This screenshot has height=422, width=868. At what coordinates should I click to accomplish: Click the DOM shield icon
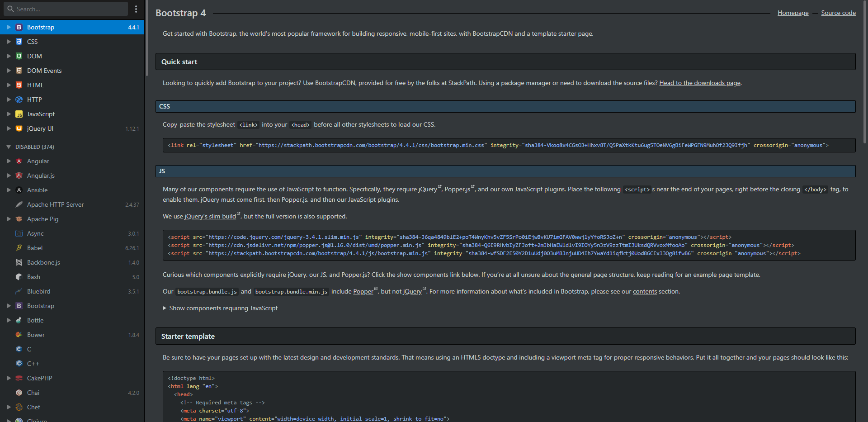pyautogui.click(x=19, y=56)
